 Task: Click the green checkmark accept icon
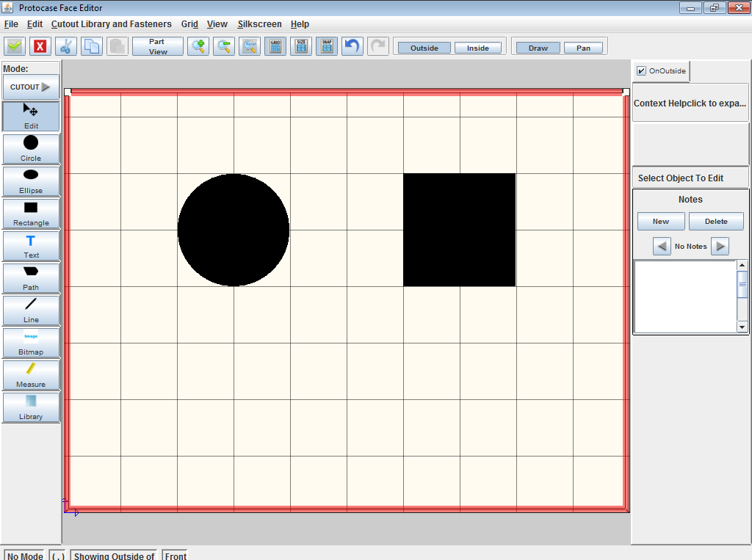click(15, 46)
